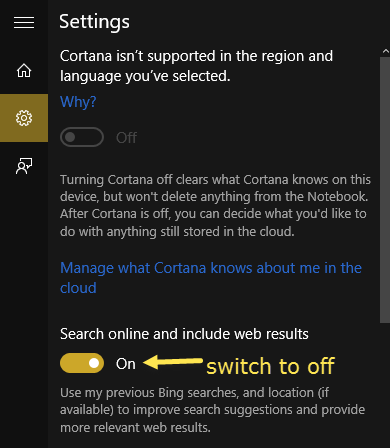Screen dimensions: 390x448
Task: Open the Feedback icon in sidebar
Action: [x=24, y=166]
